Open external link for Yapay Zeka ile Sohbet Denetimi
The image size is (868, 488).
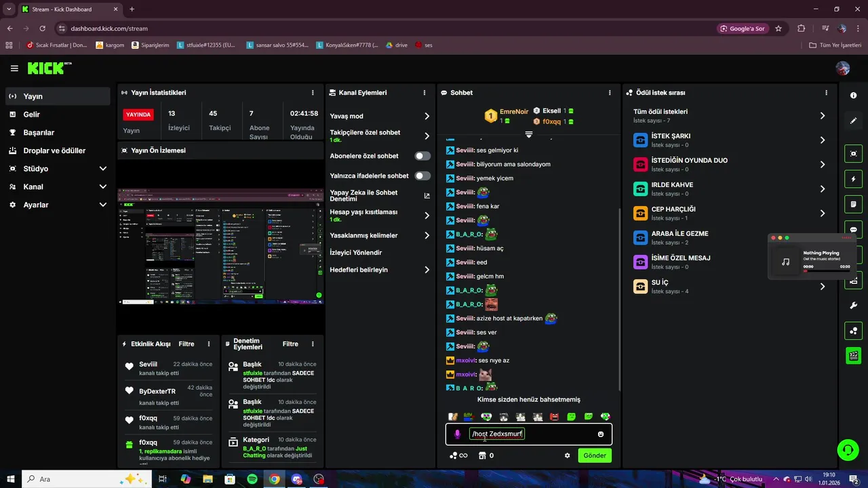coord(427,196)
